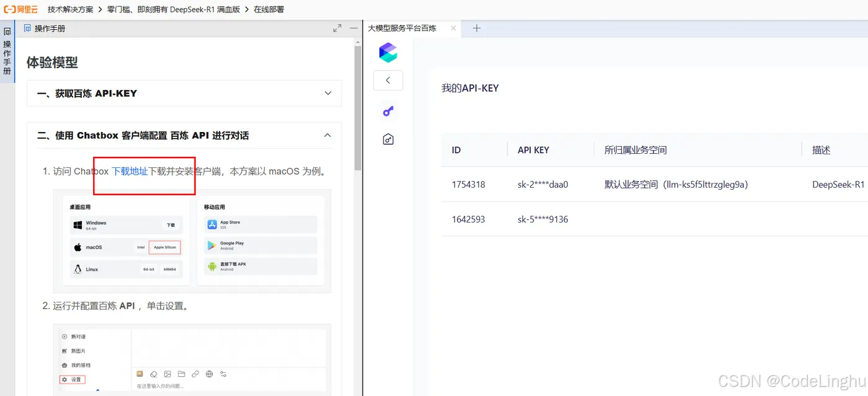Select the ID cell 1754318
This screenshot has width=868, height=396.
click(469, 185)
